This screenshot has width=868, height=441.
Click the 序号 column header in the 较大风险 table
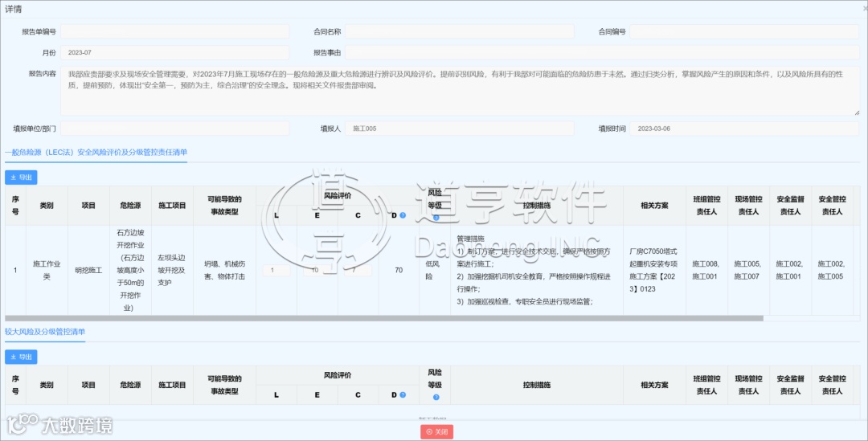15,385
